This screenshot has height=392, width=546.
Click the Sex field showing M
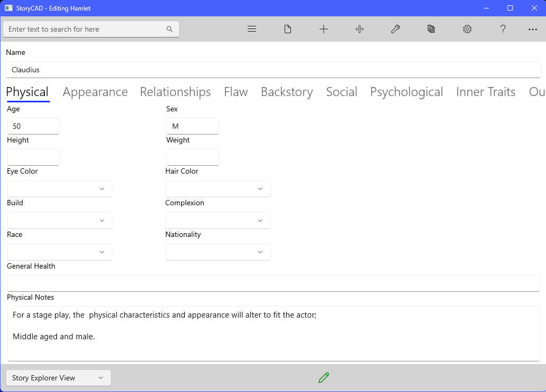coord(193,126)
